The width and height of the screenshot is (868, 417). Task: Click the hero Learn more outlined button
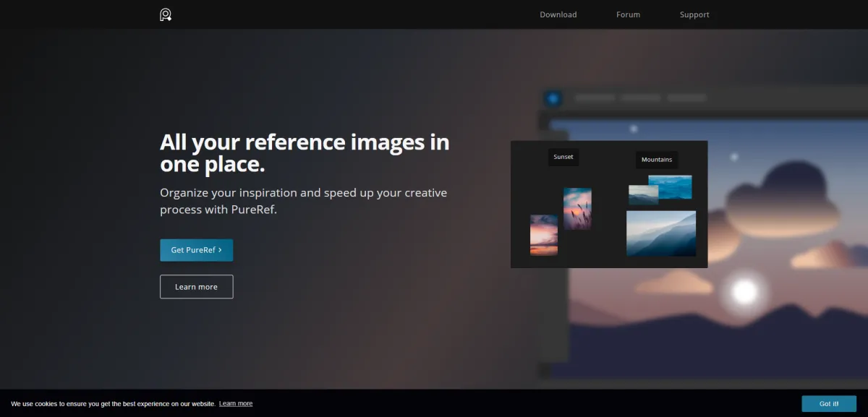tap(197, 287)
